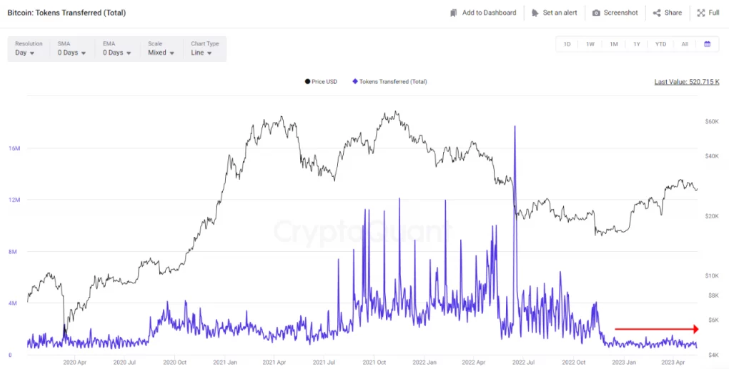Viewport: 731px width, 374px height.
Task: Click the $40K right axis label
Action: (712, 156)
